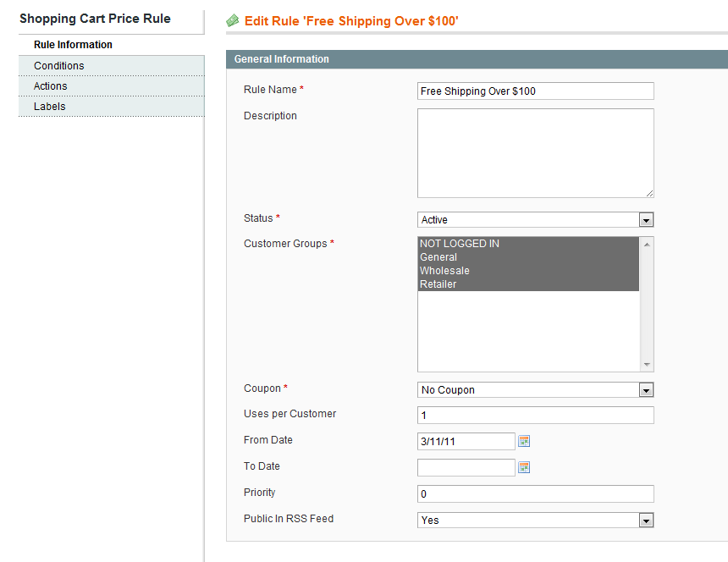Screen dimensions: 728x562
Task: Click the Customer Groups field label
Action: (x=285, y=244)
